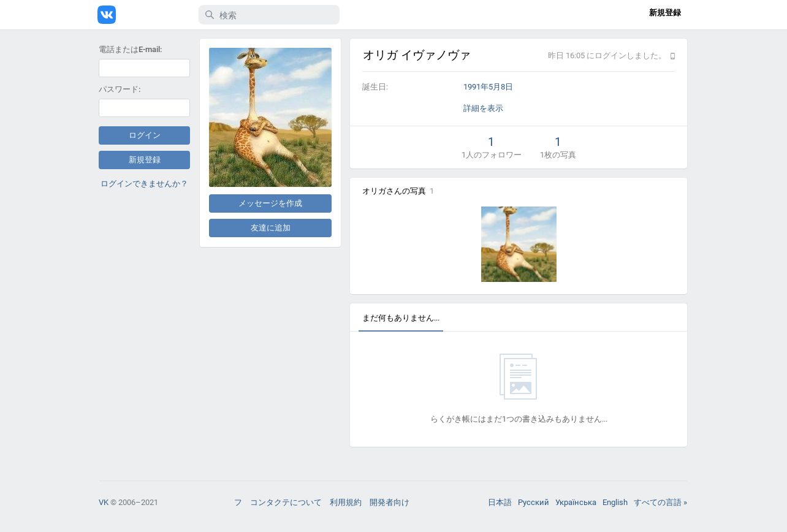
Task: Focus the 検索 search field
Action: point(269,15)
